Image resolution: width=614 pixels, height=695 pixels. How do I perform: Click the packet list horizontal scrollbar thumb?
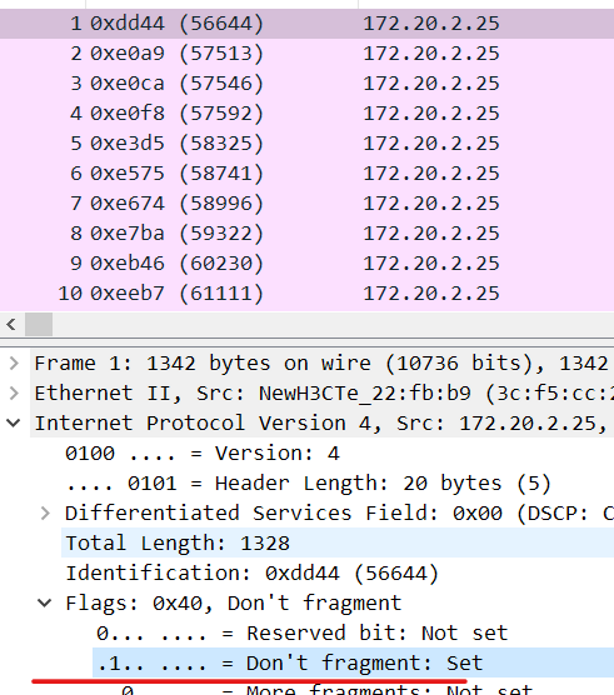point(38,325)
